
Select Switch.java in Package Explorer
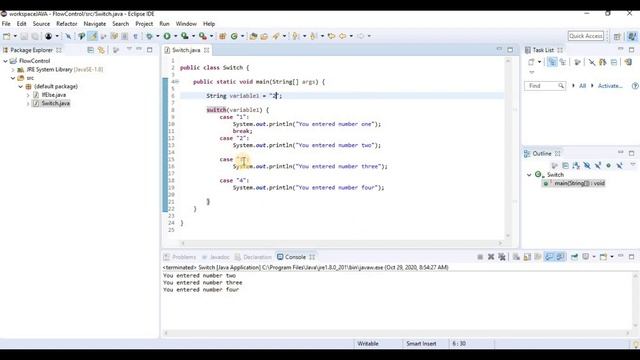coord(56,103)
